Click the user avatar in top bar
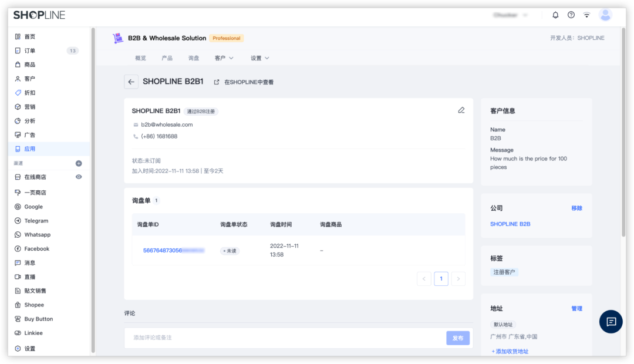634x364 pixels. (x=605, y=15)
